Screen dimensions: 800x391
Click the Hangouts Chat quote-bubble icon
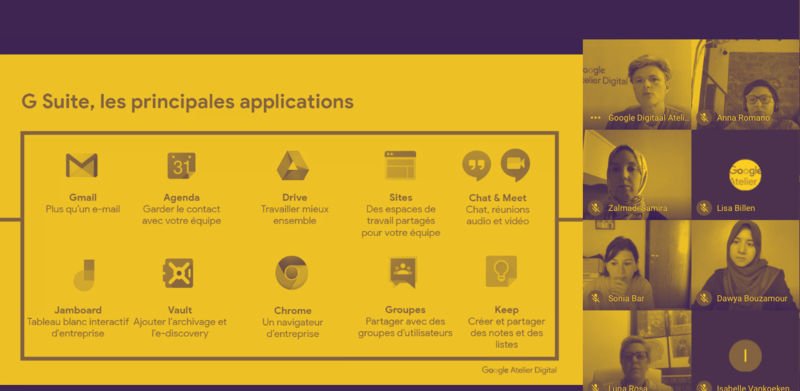coord(477,165)
